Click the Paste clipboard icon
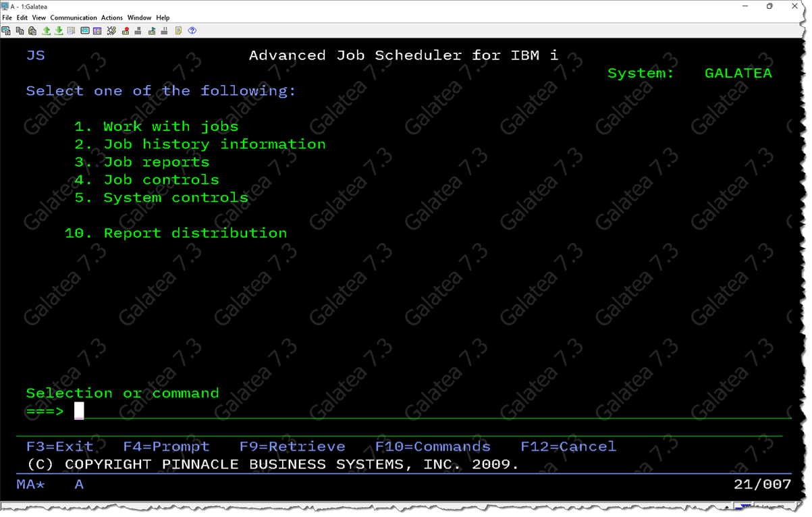 32,30
